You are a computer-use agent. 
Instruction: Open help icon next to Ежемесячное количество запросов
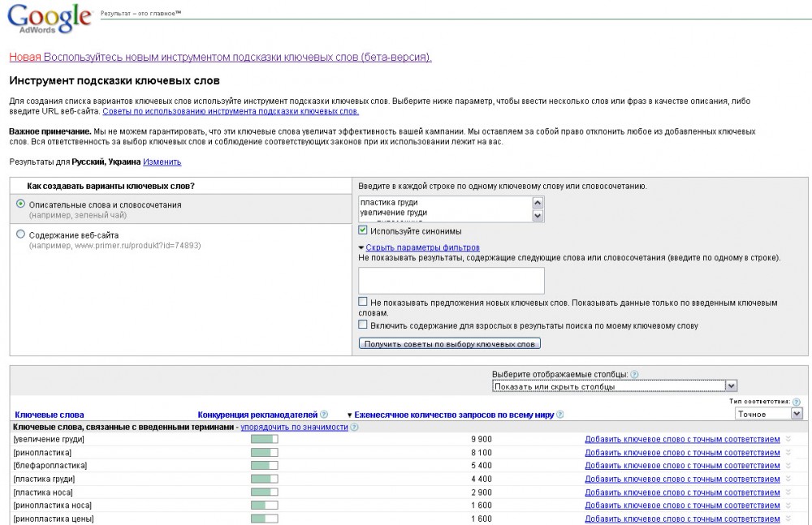coord(559,414)
